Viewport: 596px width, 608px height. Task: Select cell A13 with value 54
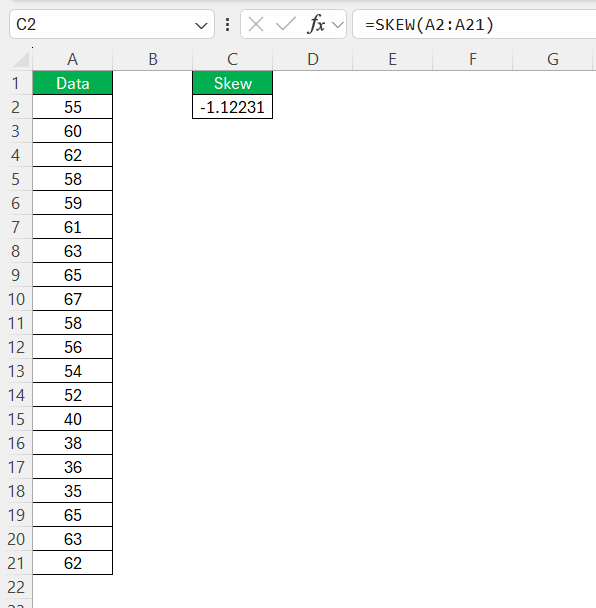[73, 371]
